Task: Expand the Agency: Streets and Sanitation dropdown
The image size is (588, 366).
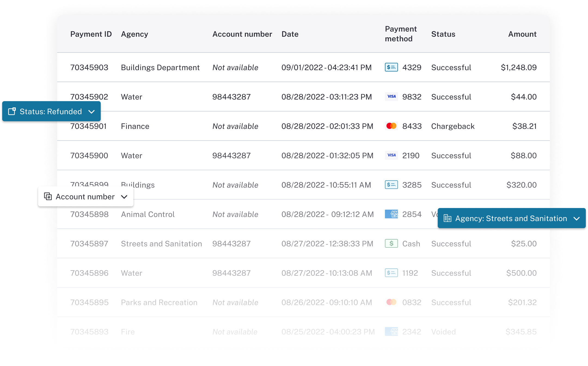Action: (576, 218)
